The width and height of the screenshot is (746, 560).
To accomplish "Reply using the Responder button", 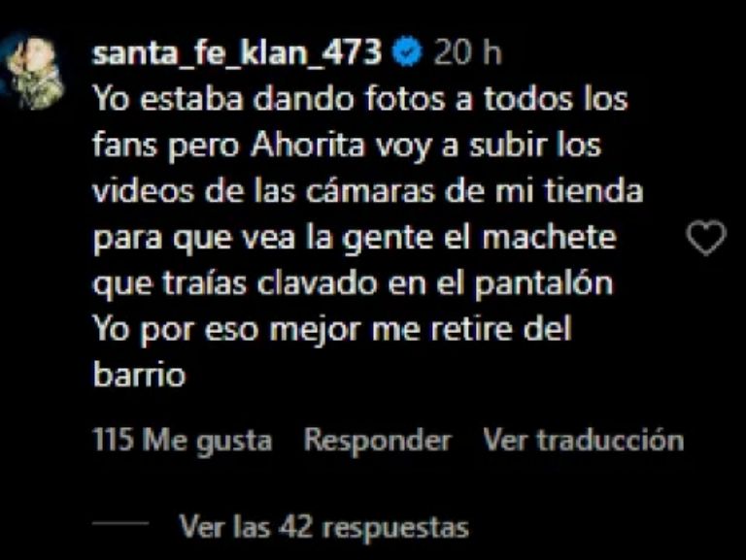I will pos(377,440).
